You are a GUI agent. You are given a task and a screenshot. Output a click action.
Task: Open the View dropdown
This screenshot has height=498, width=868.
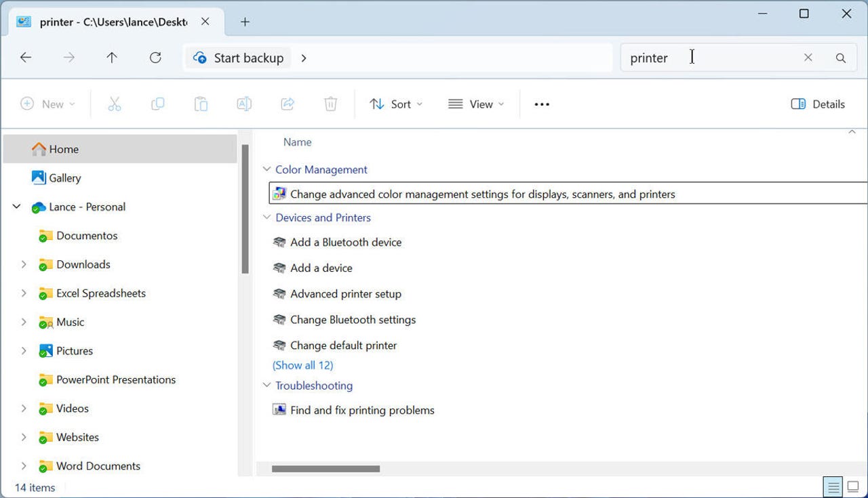pos(477,104)
